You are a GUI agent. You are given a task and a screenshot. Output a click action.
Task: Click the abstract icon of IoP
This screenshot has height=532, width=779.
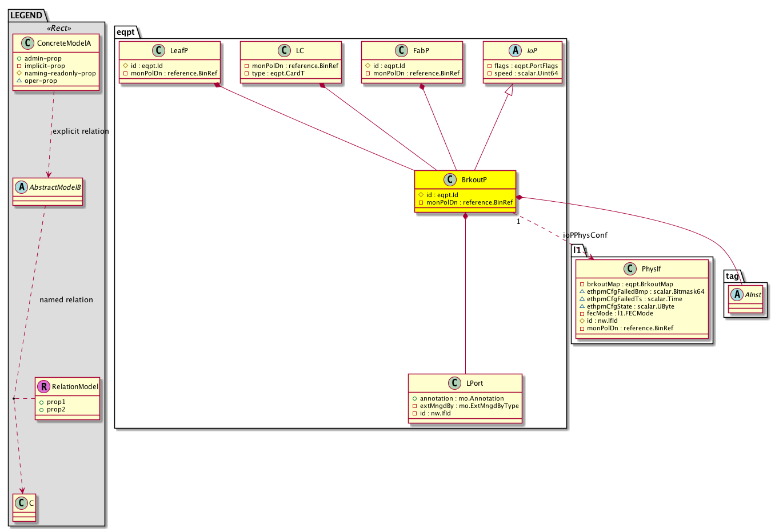tap(516, 51)
